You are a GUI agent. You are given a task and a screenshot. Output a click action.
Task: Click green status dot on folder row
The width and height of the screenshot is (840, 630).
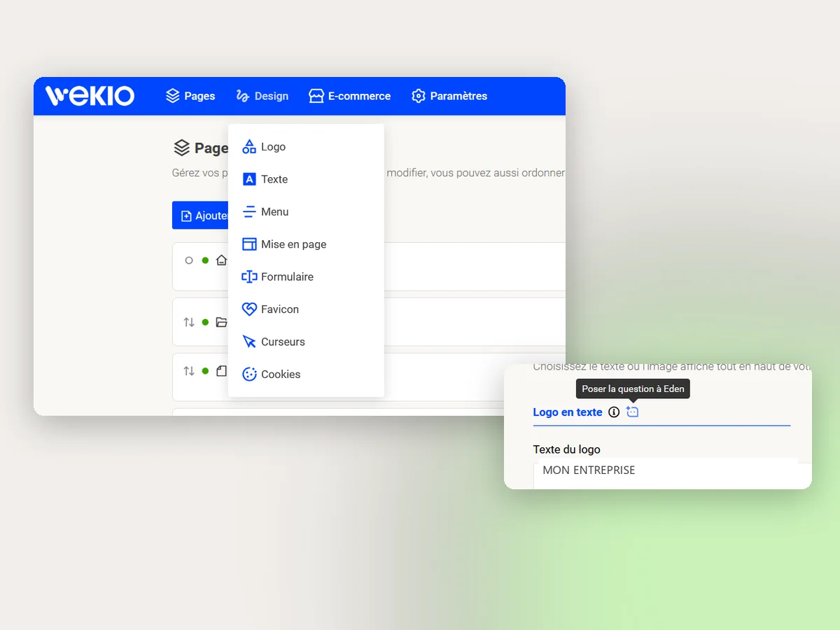pyautogui.click(x=205, y=322)
